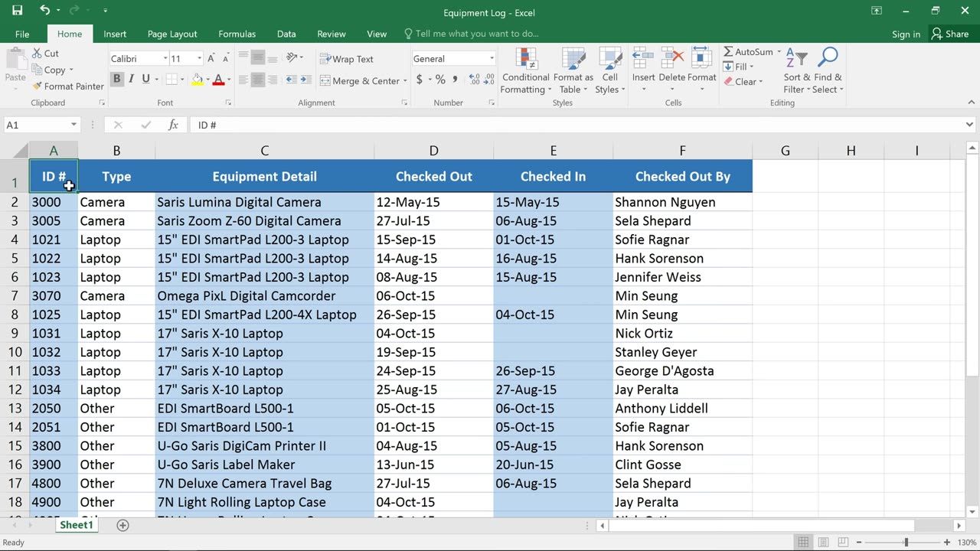Click the Format cells icon
Screen dimensions: 980x551
click(x=701, y=59)
